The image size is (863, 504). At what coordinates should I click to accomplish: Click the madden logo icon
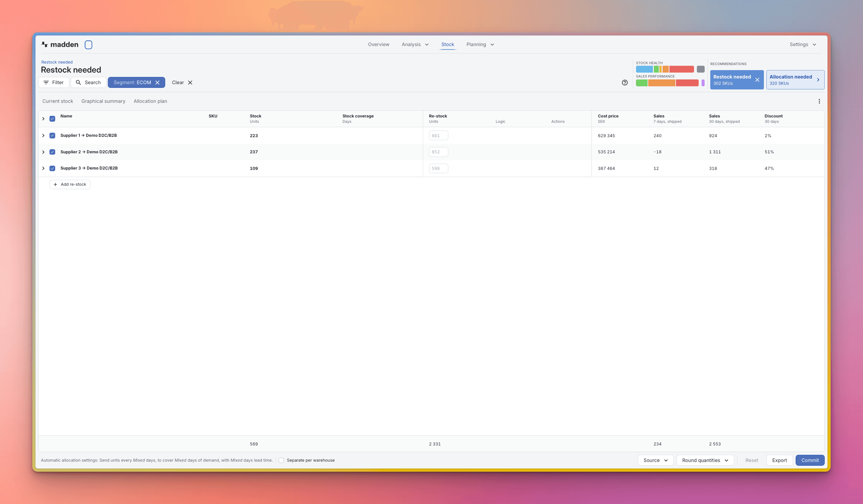pos(45,44)
